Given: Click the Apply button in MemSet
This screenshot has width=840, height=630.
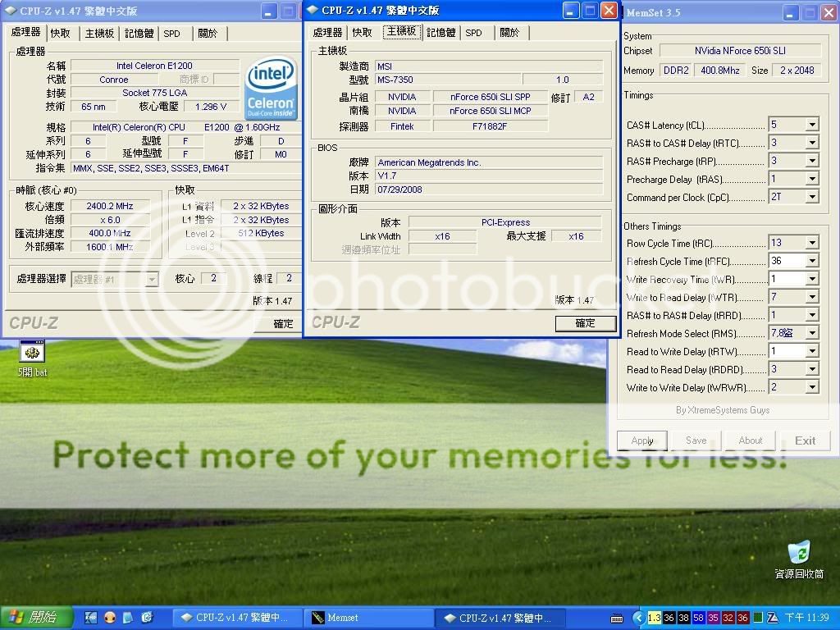Looking at the screenshot, I should pyautogui.click(x=641, y=441).
